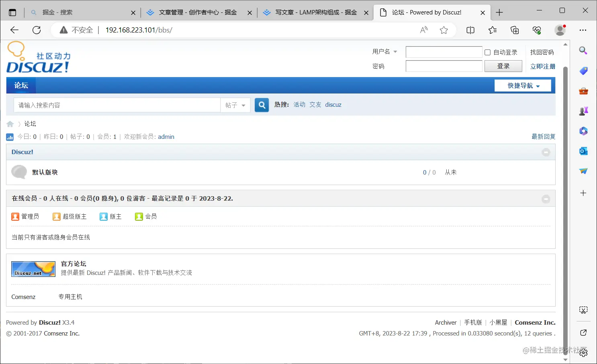Click the 活动 hot search link

click(x=299, y=105)
